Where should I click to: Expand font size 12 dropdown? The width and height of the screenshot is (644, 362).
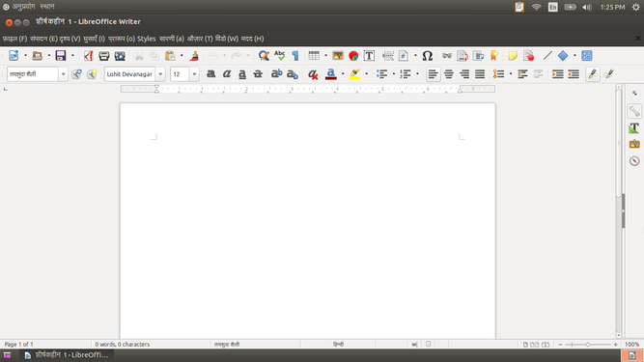point(194,74)
